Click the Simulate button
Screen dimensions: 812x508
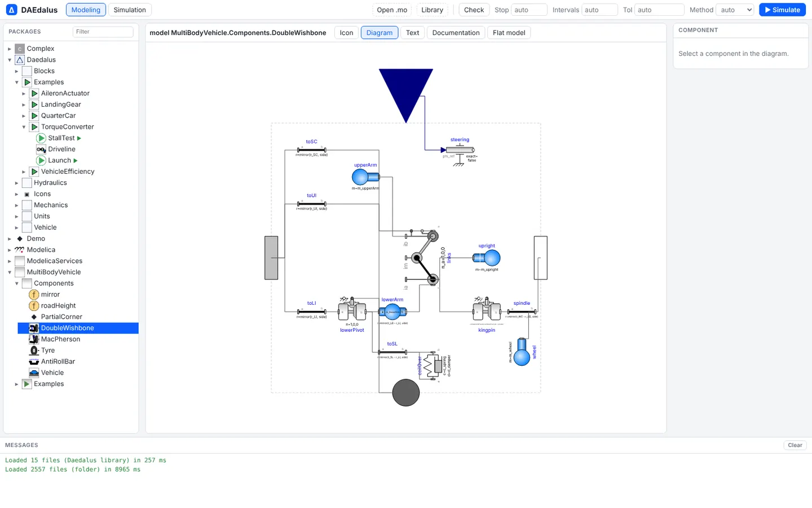(782, 10)
